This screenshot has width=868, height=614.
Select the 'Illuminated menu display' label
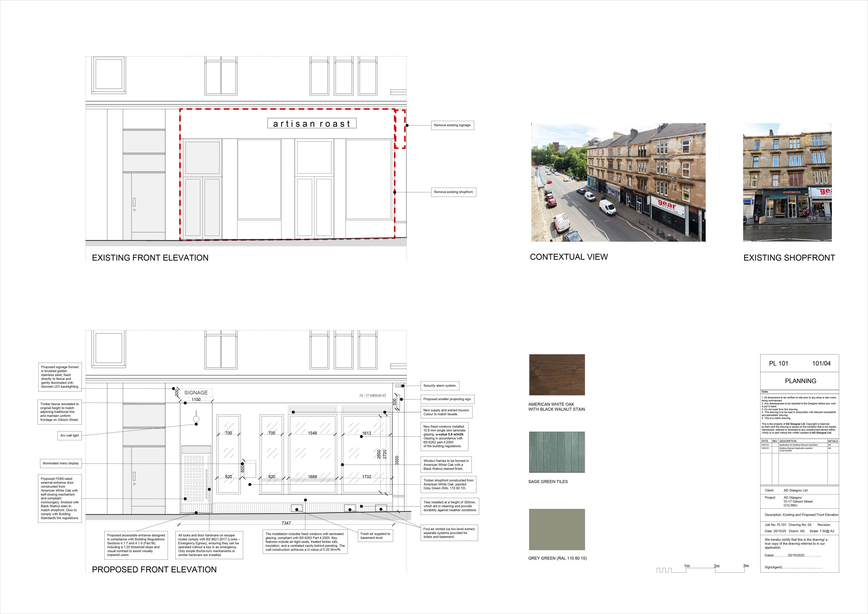click(x=60, y=464)
